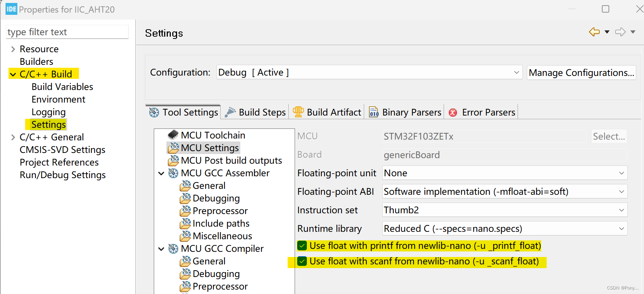Click the MCU Post build outputs icon
Viewport: 644px width, 294px height.
pos(173,160)
